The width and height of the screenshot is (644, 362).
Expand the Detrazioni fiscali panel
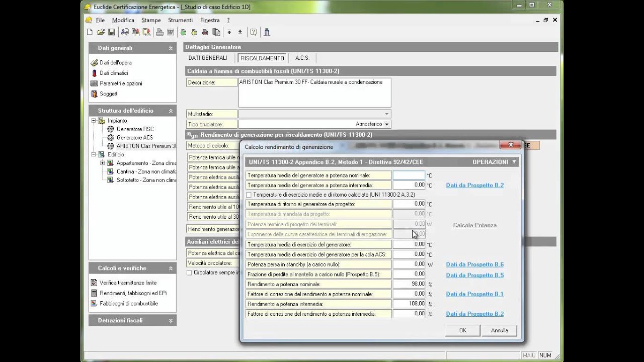171,321
